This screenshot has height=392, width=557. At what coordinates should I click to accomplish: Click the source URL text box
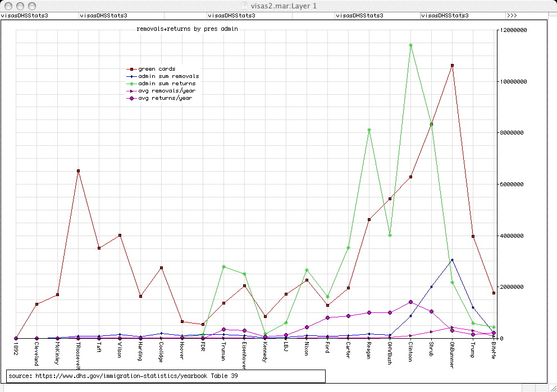166,376
